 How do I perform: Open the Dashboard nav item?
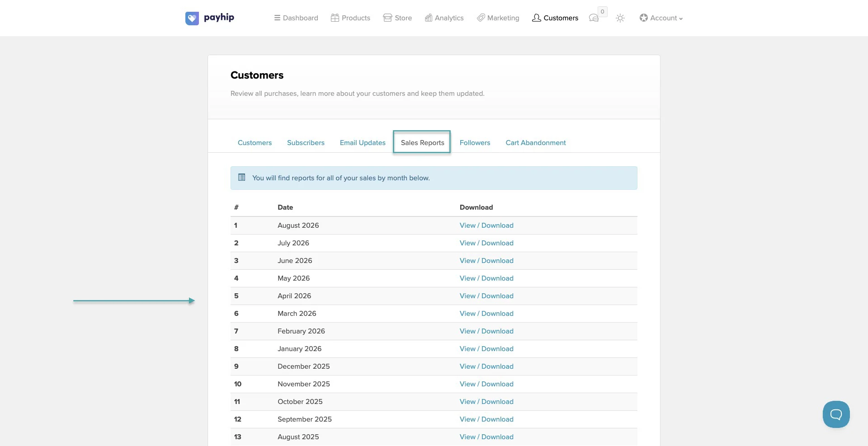point(296,18)
